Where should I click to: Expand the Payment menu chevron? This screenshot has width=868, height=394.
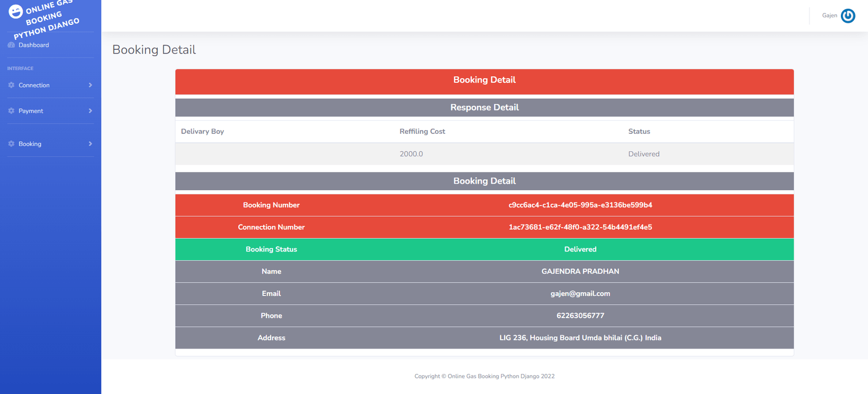click(x=90, y=111)
